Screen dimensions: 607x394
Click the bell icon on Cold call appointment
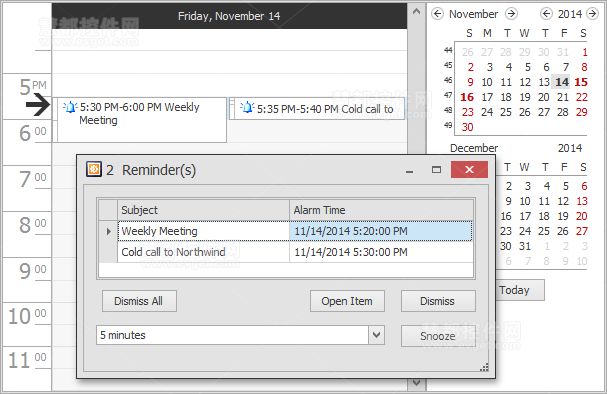tap(247, 108)
